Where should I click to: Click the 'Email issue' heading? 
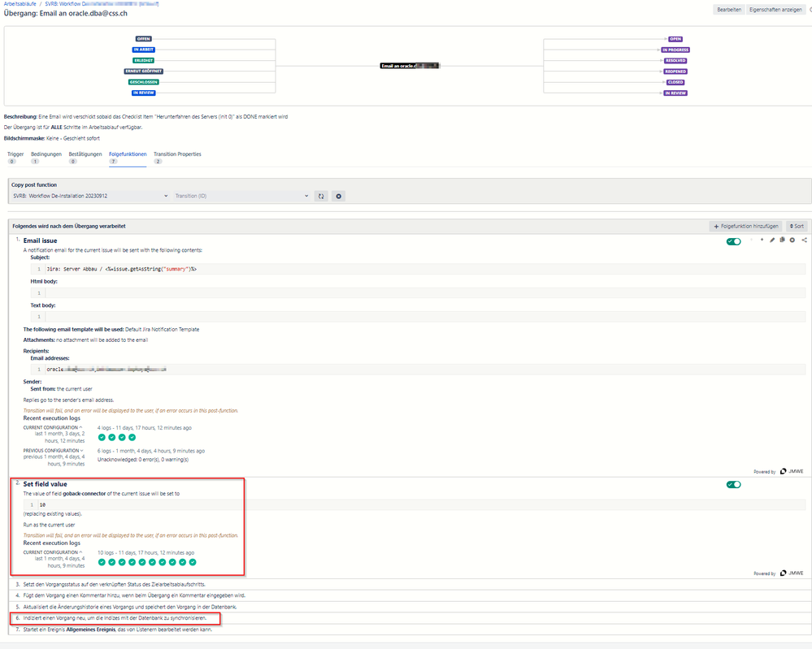pyautogui.click(x=40, y=240)
